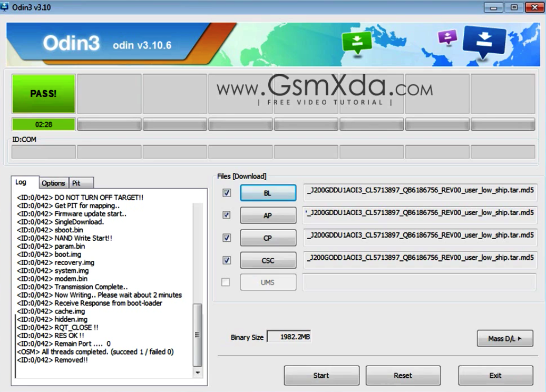Select log line 'cache.img'
546x392 pixels.
tap(51, 311)
